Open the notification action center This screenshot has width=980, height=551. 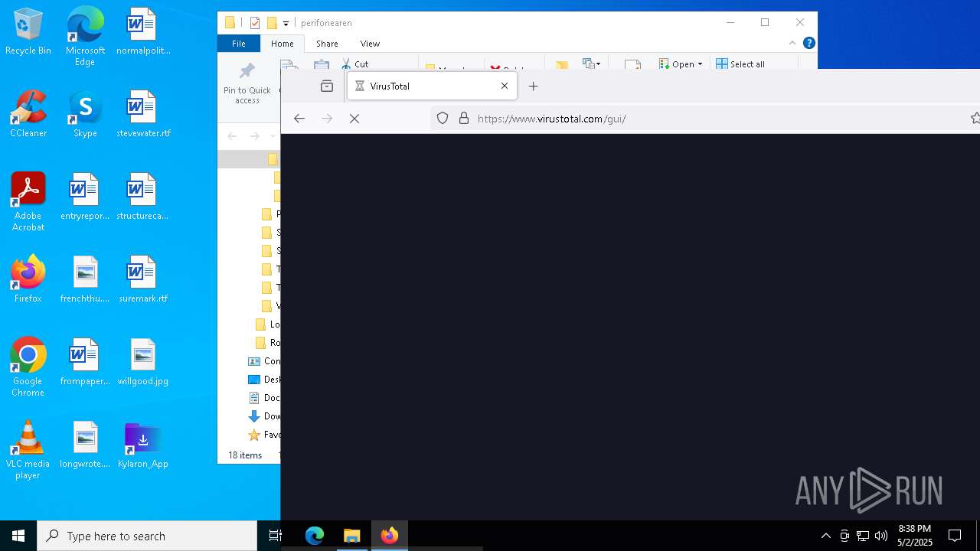click(955, 536)
